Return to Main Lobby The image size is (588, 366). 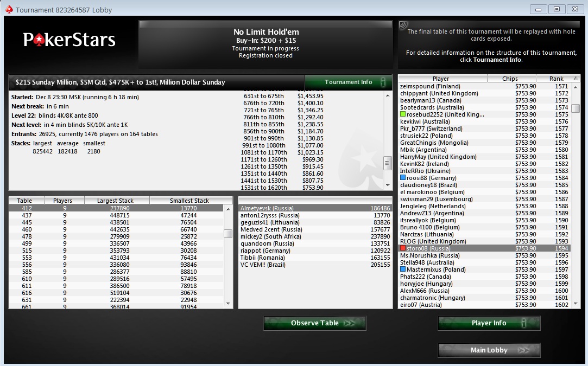pos(489,350)
